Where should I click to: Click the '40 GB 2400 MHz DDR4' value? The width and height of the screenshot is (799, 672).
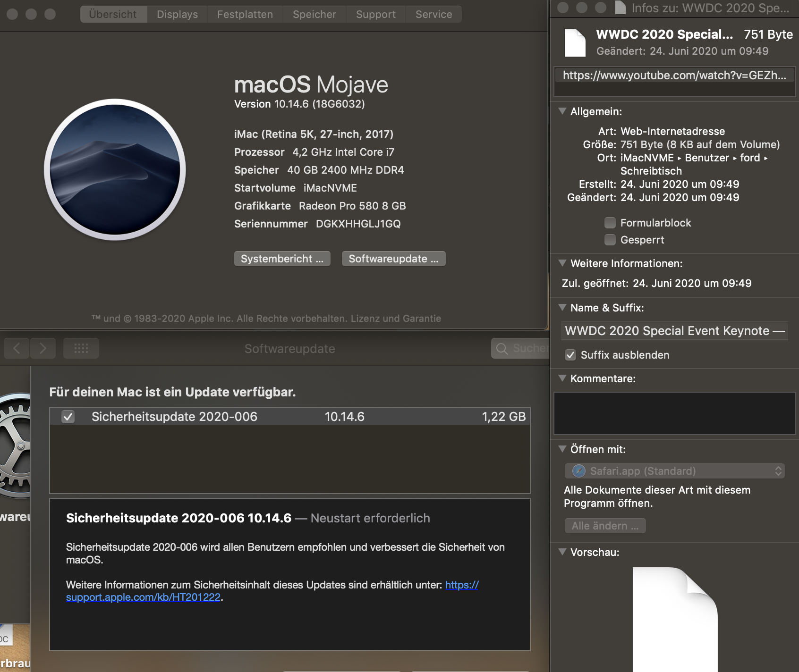pyautogui.click(x=346, y=170)
